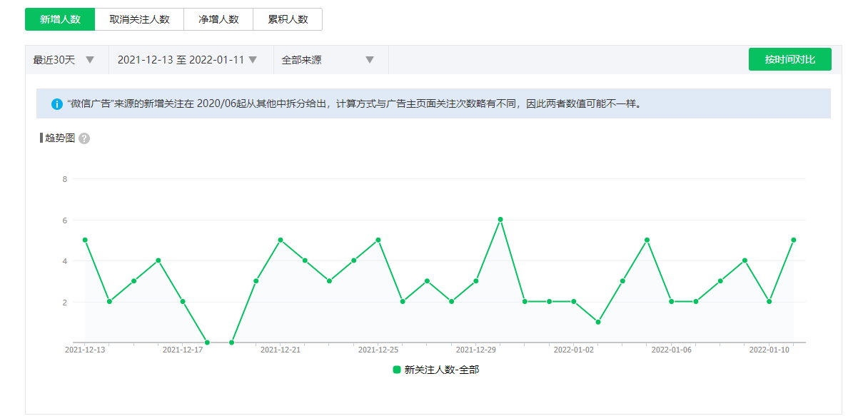Click the 按时间对比 button
Image resolution: width=868 pixels, height=416 pixels.
pos(789,60)
